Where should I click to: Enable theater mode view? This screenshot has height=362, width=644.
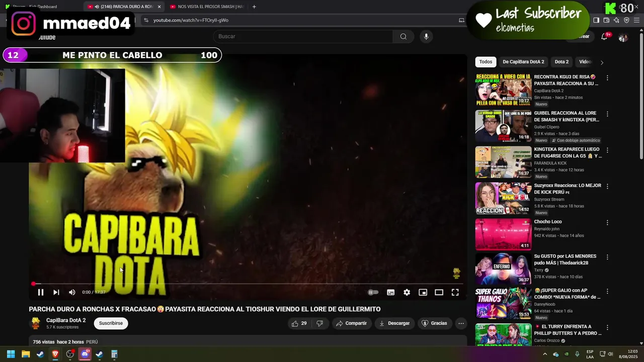click(439, 292)
